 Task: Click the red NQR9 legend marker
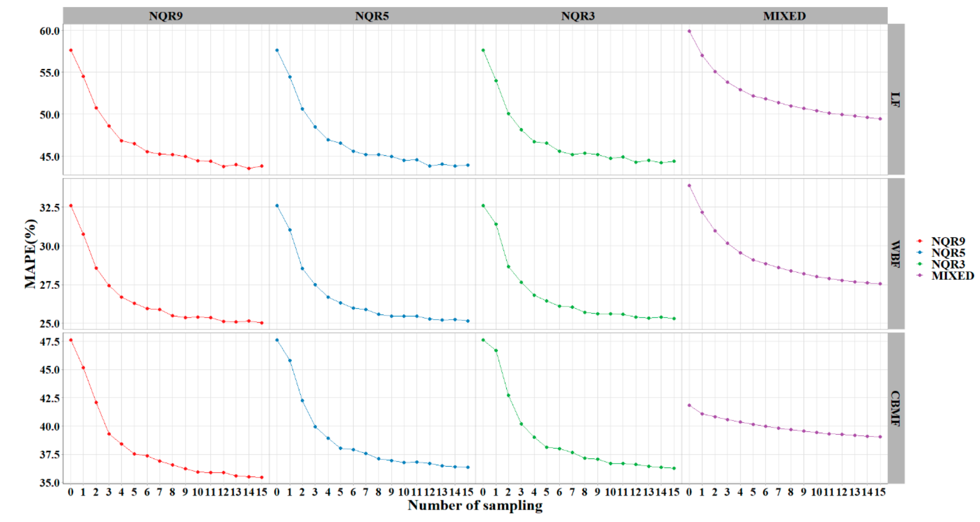tap(920, 241)
